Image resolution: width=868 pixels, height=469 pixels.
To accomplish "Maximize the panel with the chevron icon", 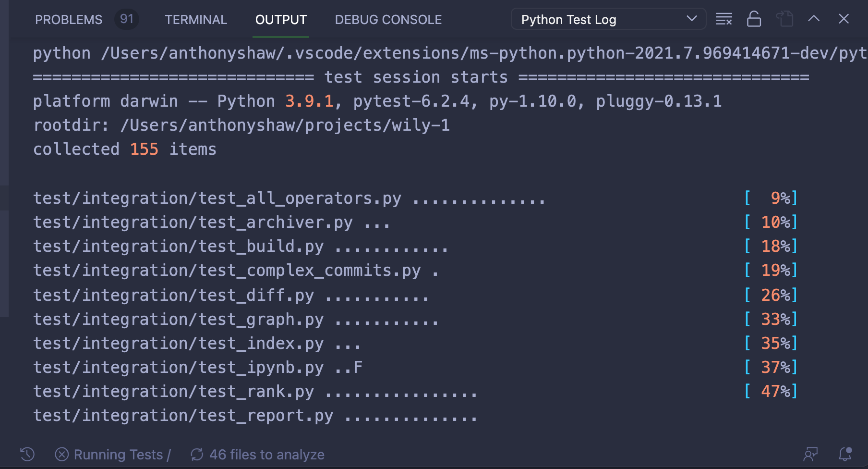I will (814, 19).
